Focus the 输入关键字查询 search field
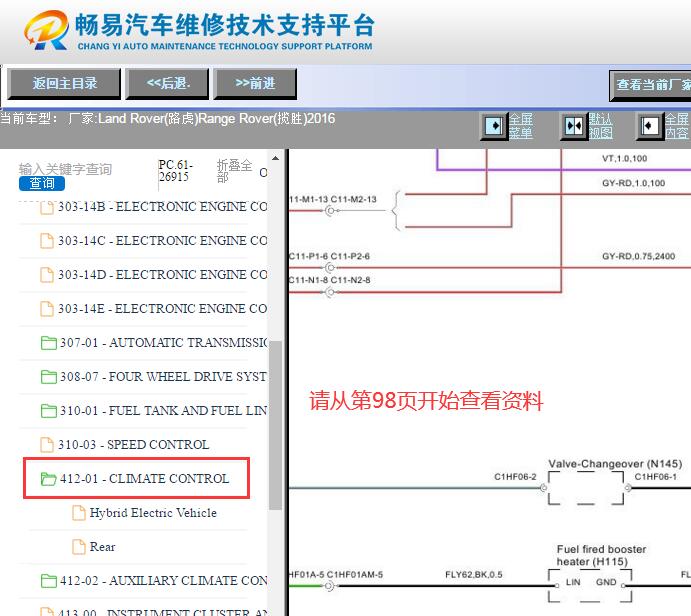The height and width of the screenshot is (616, 691). pyautogui.click(x=65, y=169)
